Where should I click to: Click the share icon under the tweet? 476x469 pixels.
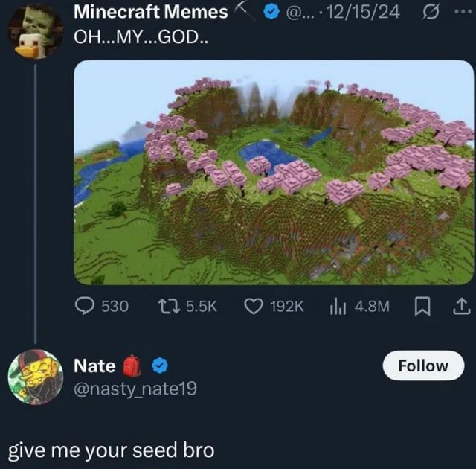(460, 306)
